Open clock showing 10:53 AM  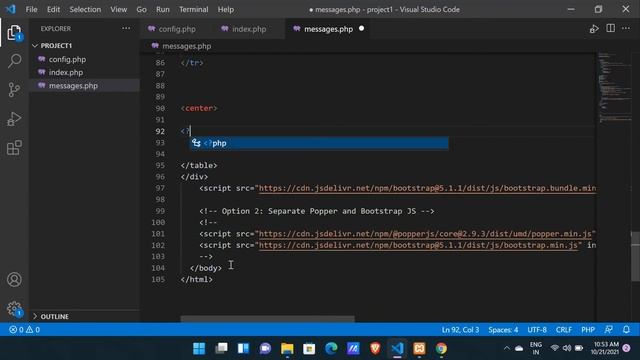coord(606,348)
